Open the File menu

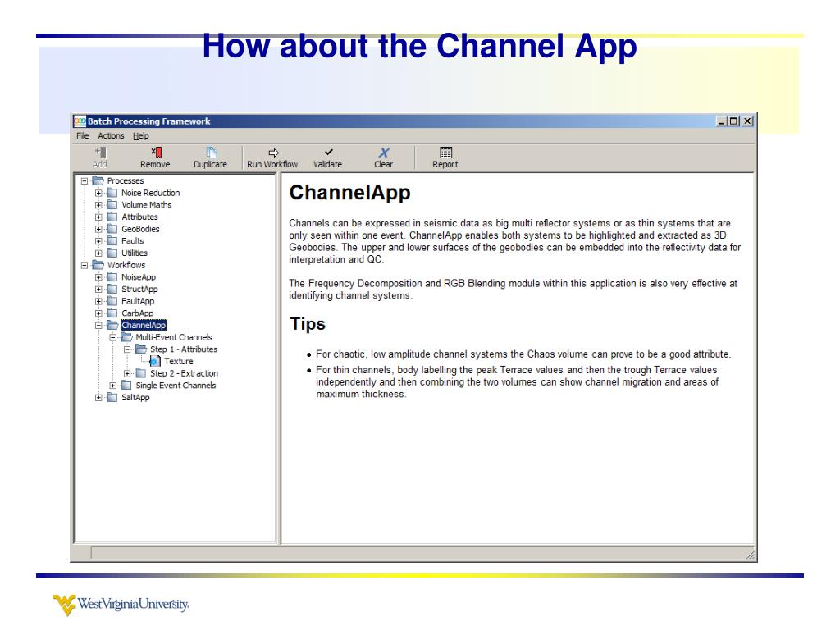pyautogui.click(x=83, y=135)
